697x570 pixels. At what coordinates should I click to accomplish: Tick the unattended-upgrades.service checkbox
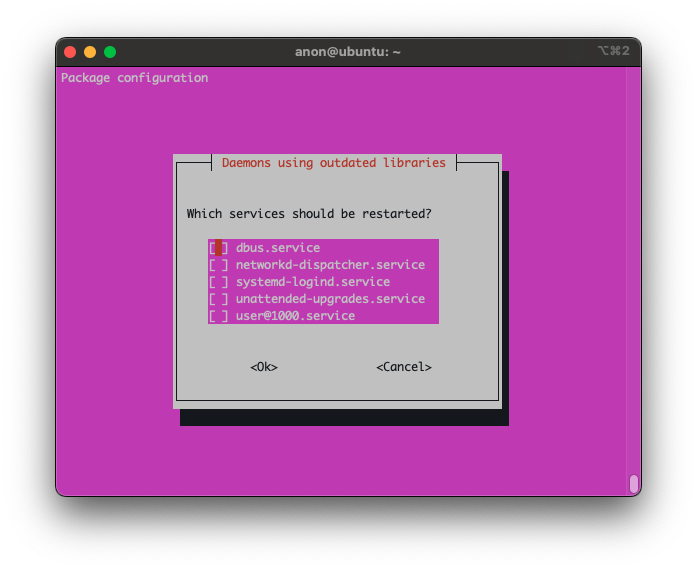pyautogui.click(x=219, y=299)
